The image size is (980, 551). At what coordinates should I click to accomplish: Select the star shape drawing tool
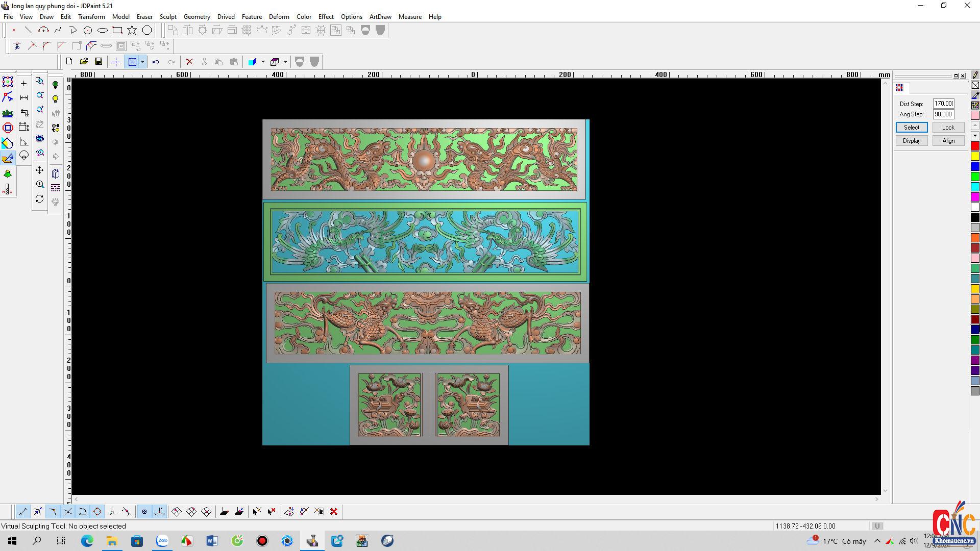[x=132, y=30]
